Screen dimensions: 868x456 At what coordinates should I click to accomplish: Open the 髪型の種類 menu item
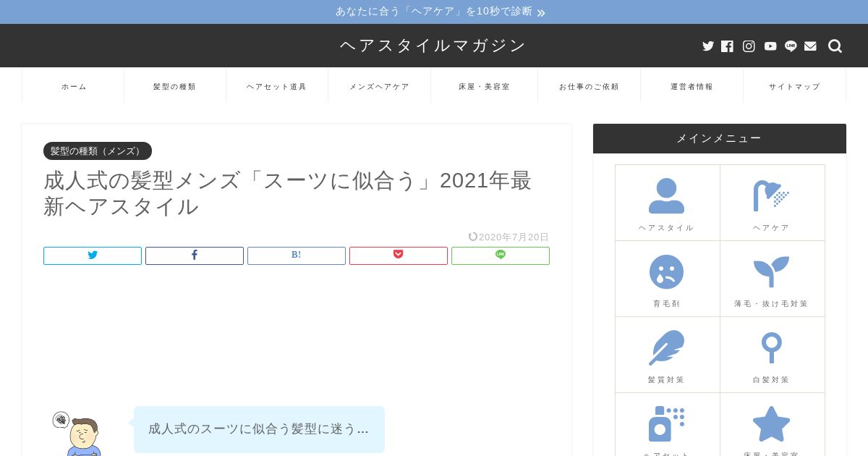click(x=175, y=86)
